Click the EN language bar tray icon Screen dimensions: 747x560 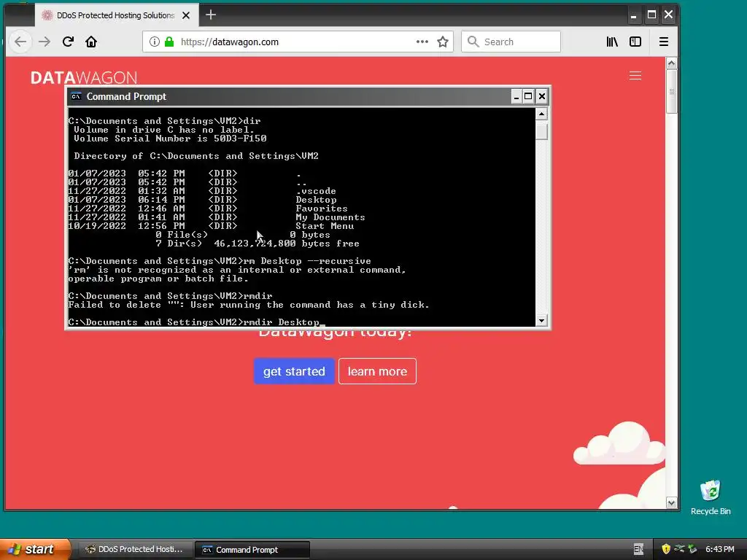(638, 550)
